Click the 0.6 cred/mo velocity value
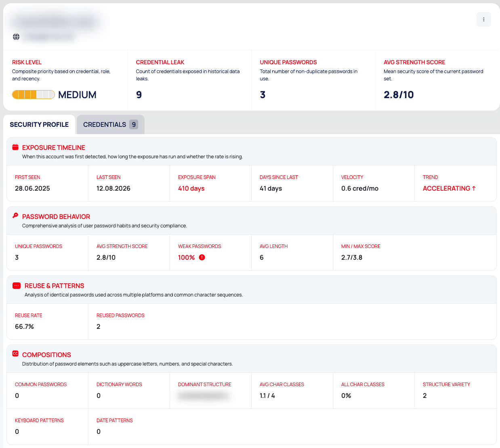The height and width of the screenshot is (448, 500). 360,188
